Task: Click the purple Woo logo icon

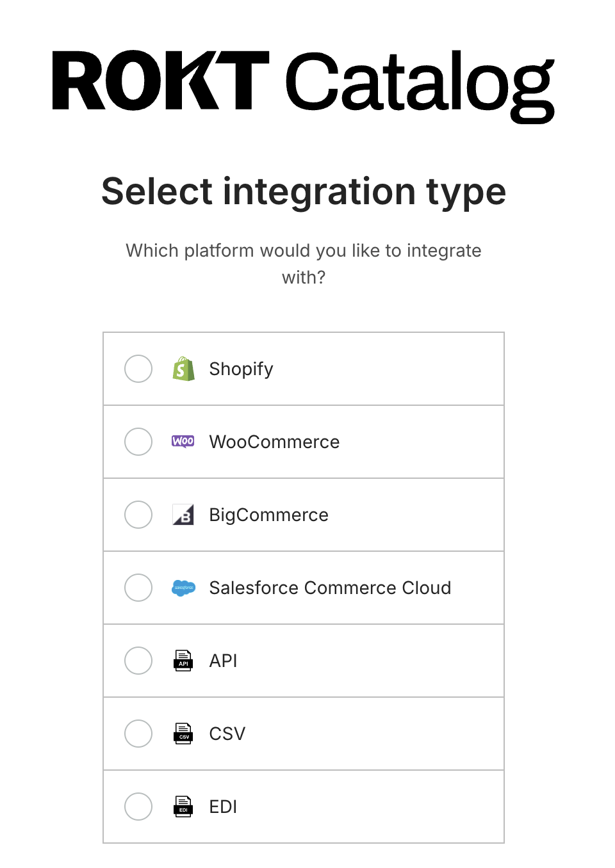Action: (183, 441)
